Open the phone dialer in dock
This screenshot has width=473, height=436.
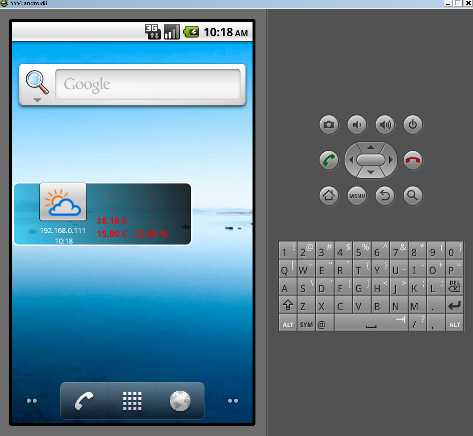point(84,401)
